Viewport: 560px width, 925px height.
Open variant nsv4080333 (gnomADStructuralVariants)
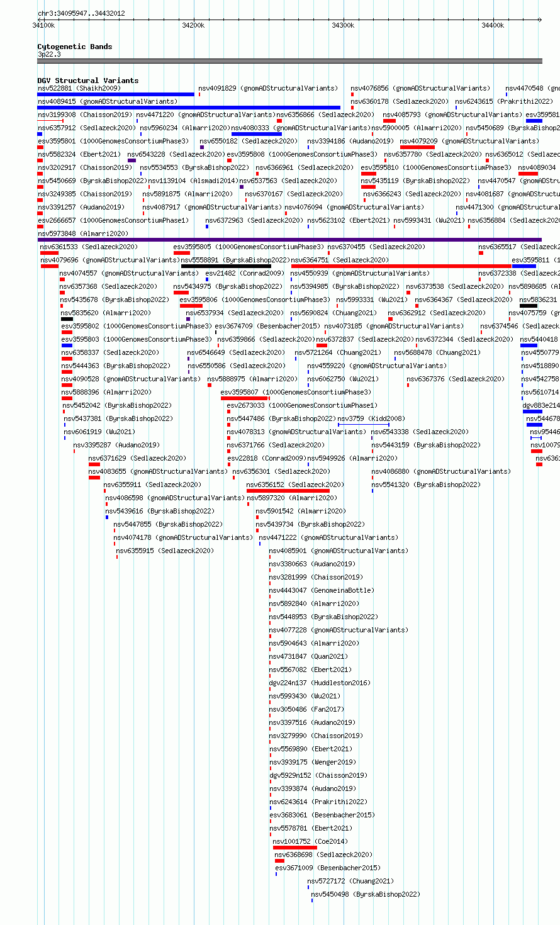(x=301, y=128)
